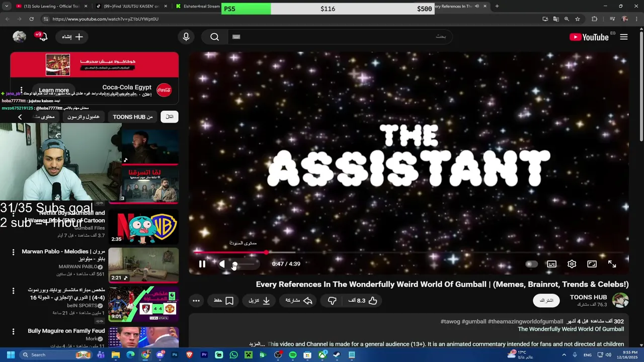The height and width of the screenshot is (362, 644).
Task: Click the YouTube search input field
Action: [x=341, y=37]
